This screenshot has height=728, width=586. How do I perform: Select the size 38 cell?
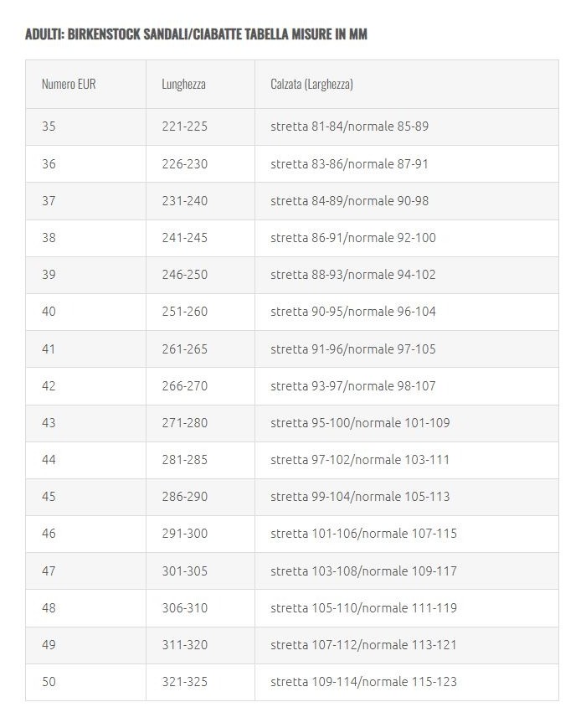[49, 237]
